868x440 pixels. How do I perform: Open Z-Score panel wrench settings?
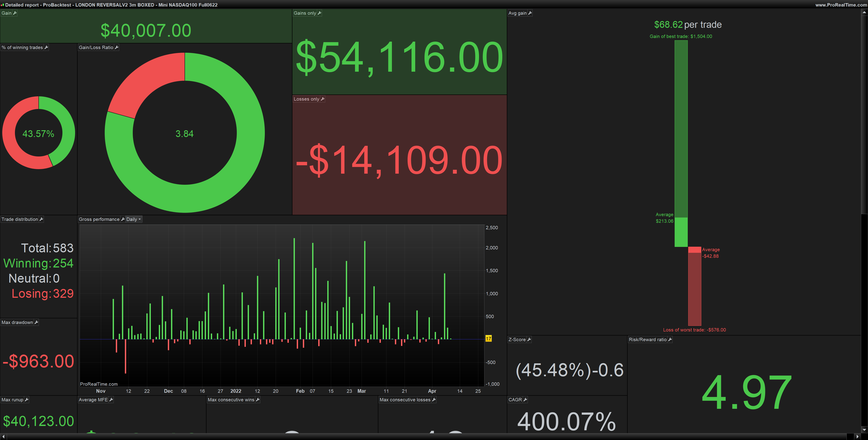[529, 339]
